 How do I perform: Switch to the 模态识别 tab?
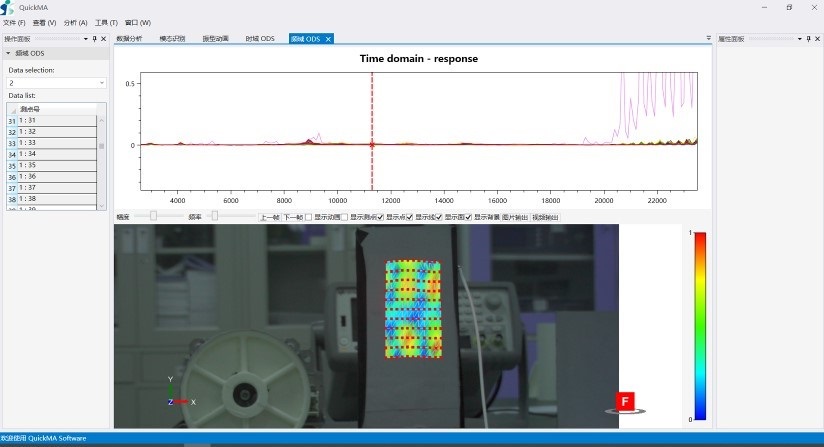point(172,39)
